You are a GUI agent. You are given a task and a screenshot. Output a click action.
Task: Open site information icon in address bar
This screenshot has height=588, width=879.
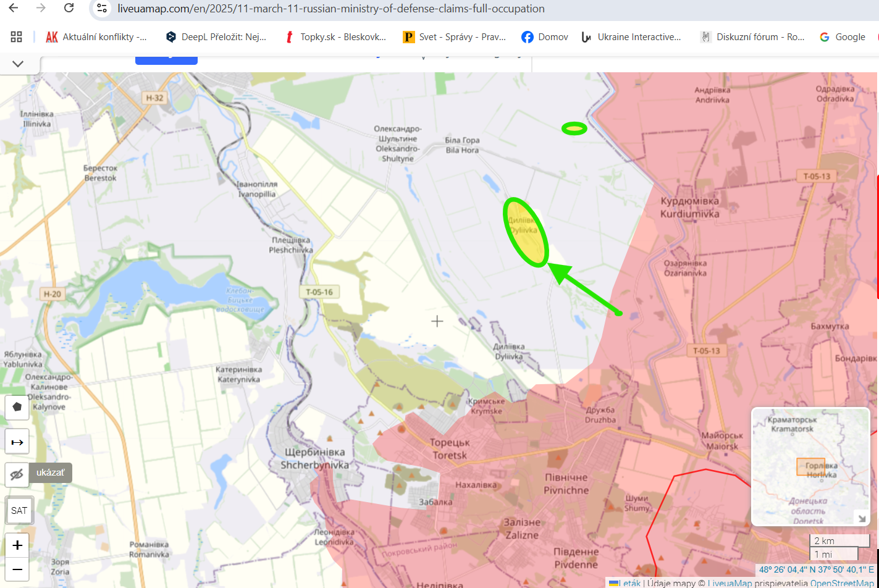click(103, 9)
